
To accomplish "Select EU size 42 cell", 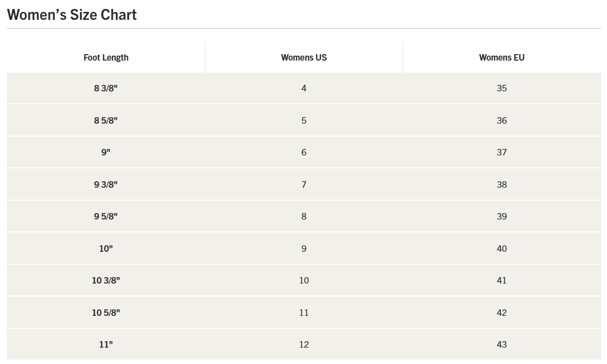I will pos(502,313).
